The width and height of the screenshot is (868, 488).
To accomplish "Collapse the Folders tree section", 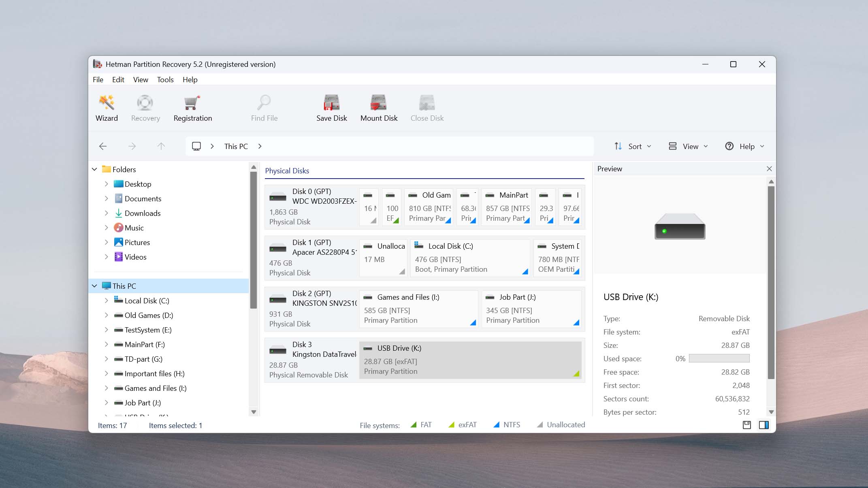I will [94, 169].
